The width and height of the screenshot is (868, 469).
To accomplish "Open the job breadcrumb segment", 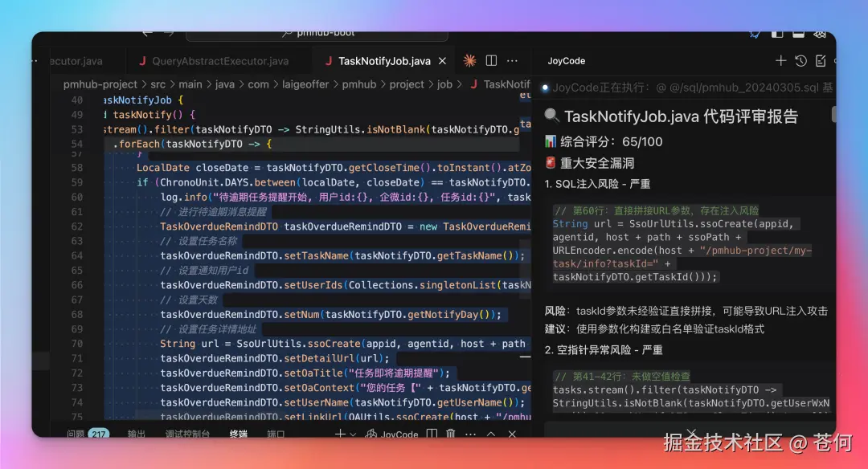I will point(444,84).
